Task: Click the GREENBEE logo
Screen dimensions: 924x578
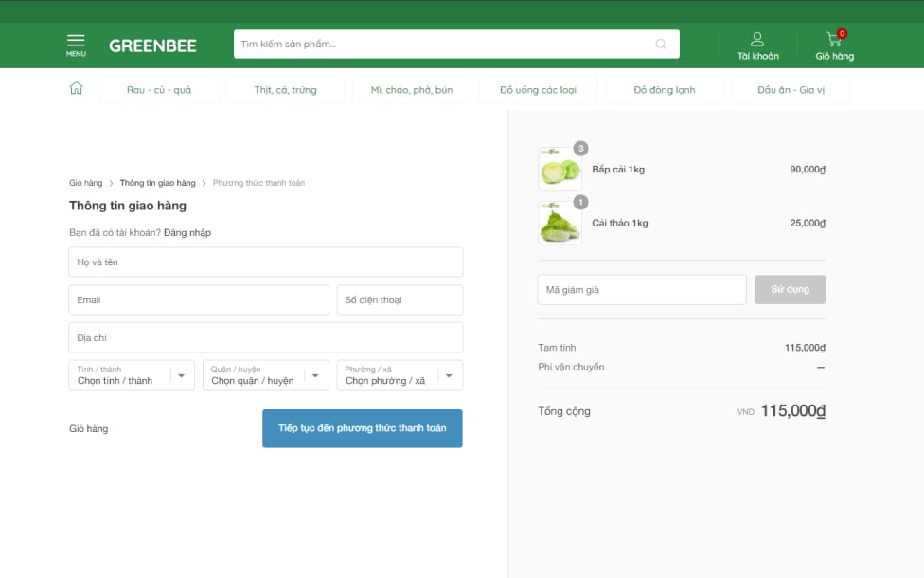Action: [x=152, y=45]
